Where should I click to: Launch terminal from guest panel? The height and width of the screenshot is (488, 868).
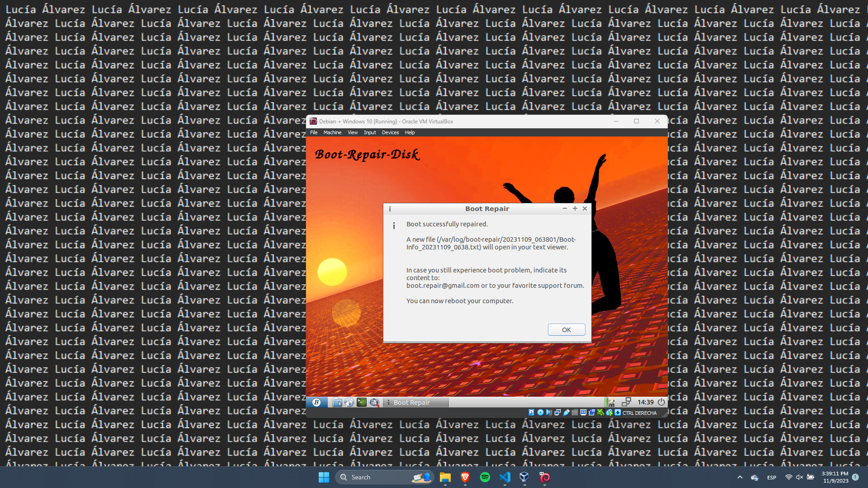click(362, 402)
